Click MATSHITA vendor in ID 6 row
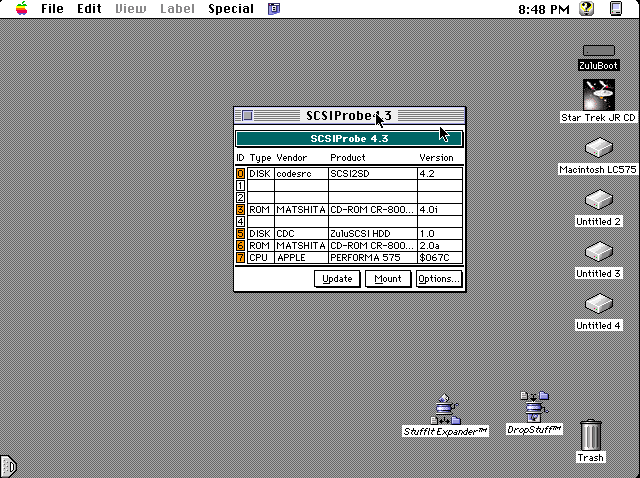Viewport: 640px width, 478px height. (x=301, y=245)
